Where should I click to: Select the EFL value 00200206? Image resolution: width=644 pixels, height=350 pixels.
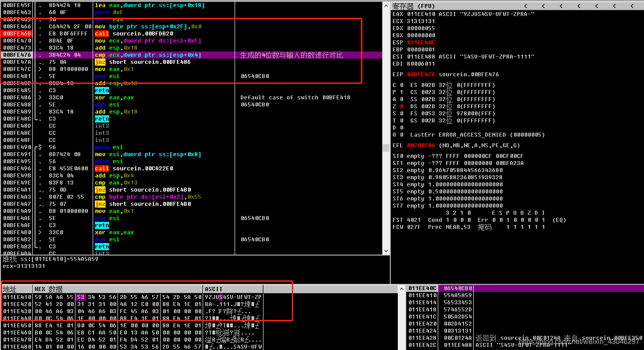(x=421, y=146)
